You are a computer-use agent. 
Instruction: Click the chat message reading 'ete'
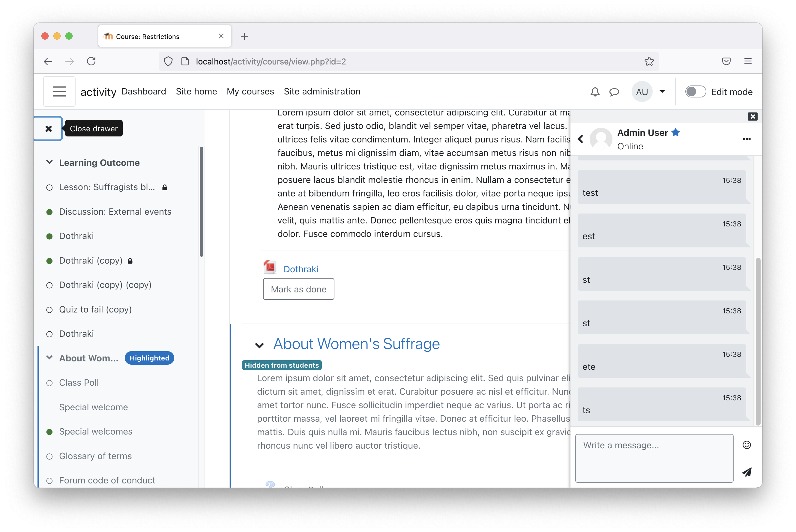click(662, 361)
